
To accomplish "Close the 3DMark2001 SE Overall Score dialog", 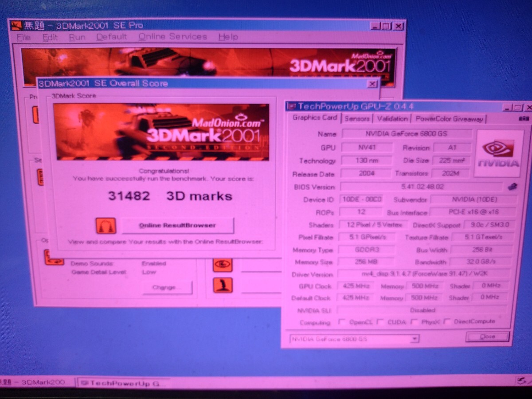I will [x=372, y=84].
